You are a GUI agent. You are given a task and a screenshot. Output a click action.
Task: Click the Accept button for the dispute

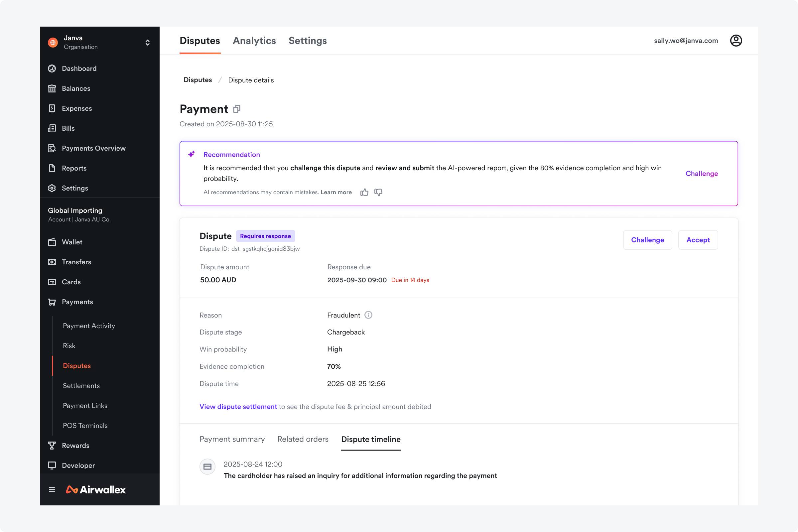point(698,240)
